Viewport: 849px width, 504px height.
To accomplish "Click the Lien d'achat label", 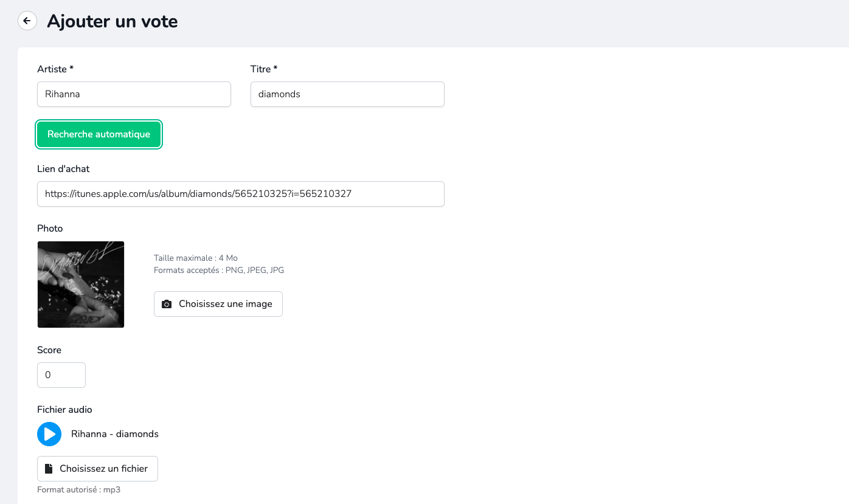I will (63, 169).
